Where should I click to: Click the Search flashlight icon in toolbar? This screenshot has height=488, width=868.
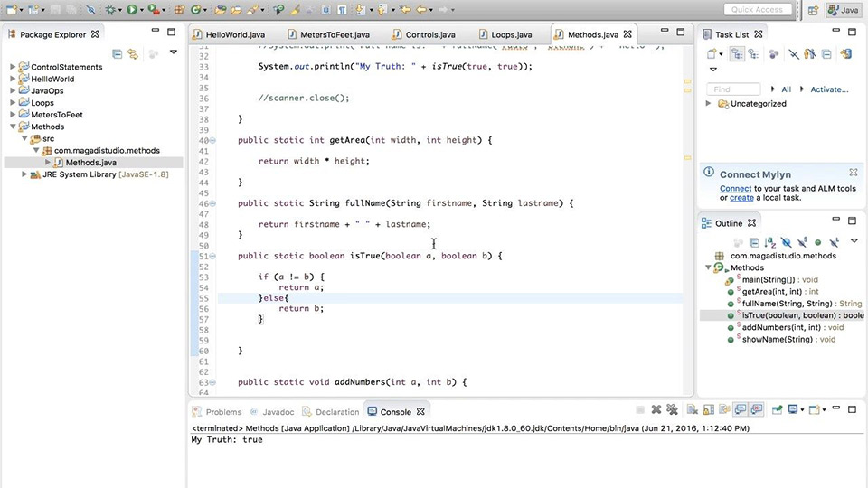253,9
